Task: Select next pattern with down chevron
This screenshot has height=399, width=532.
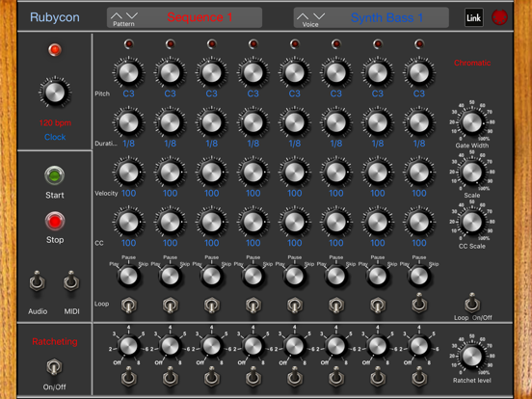Action: (132, 15)
